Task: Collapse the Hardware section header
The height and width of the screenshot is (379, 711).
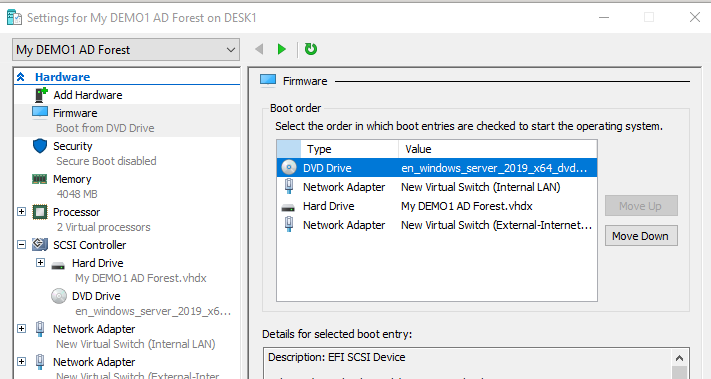Action: 20,77
